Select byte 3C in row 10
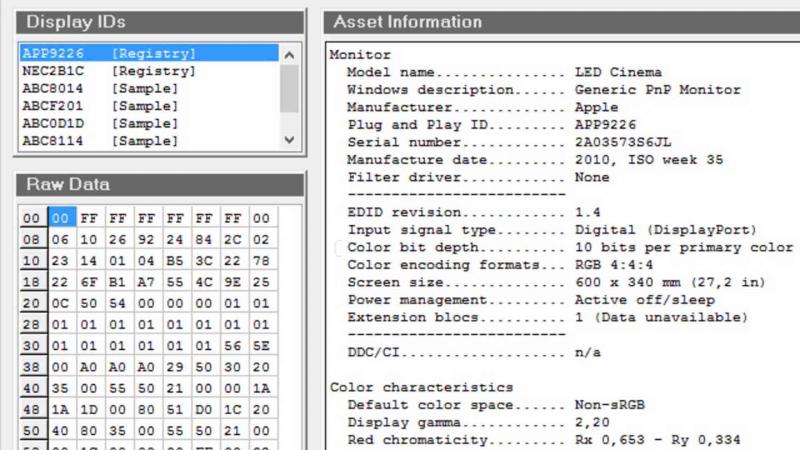The width and height of the screenshot is (800, 450). 204,261
